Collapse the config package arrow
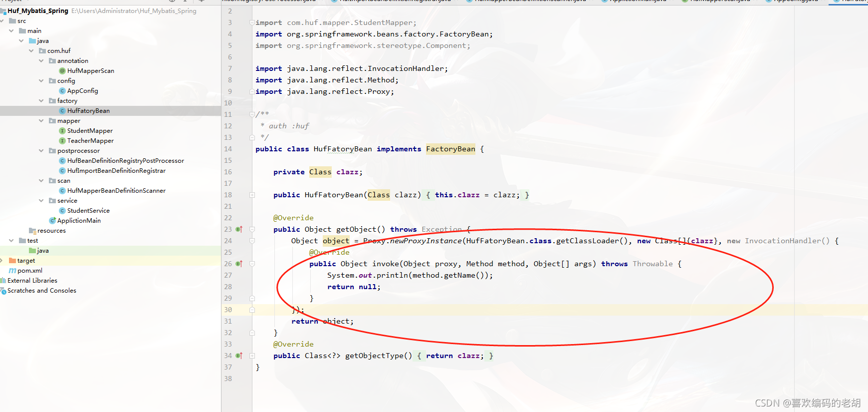 point(41,81)
